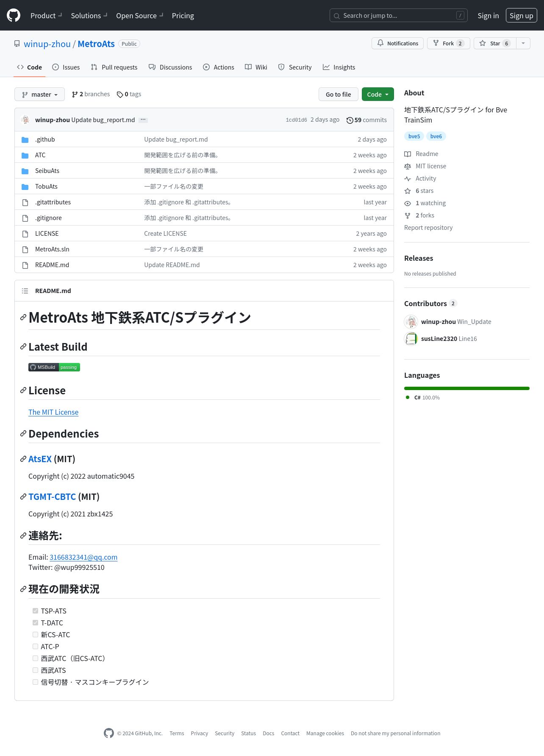544x756 pixels.
Task: Switch to the Discussions tab
Action: (170, 67)
